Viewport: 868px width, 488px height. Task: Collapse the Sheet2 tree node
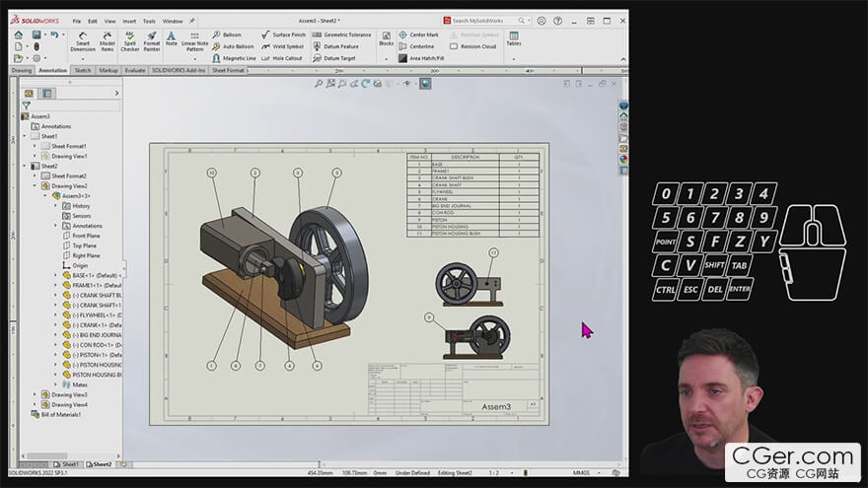click(x=25, y=166)
